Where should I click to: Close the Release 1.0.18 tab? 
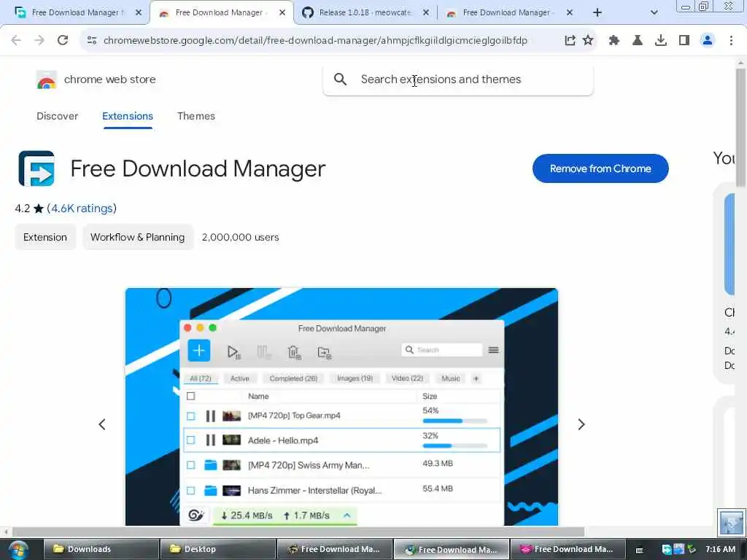click(x=426, y=12)
